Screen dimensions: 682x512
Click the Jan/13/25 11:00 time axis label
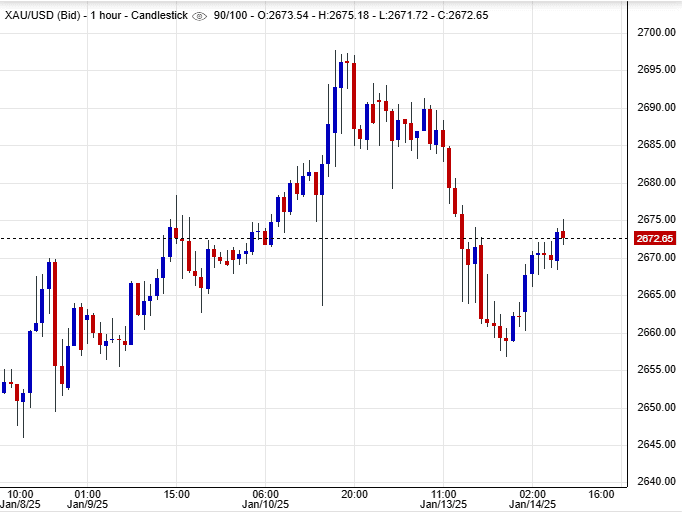(443, 500)
